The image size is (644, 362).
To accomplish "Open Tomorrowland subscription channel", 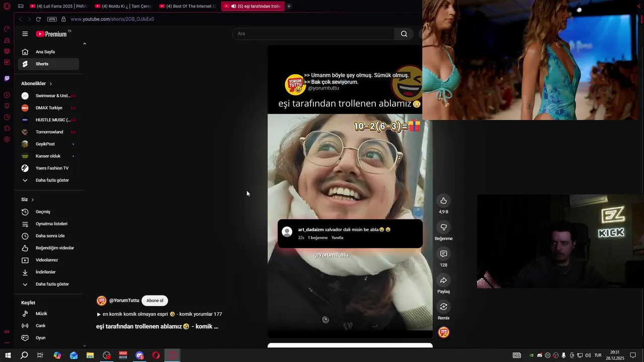I will (x=48, y=132).
